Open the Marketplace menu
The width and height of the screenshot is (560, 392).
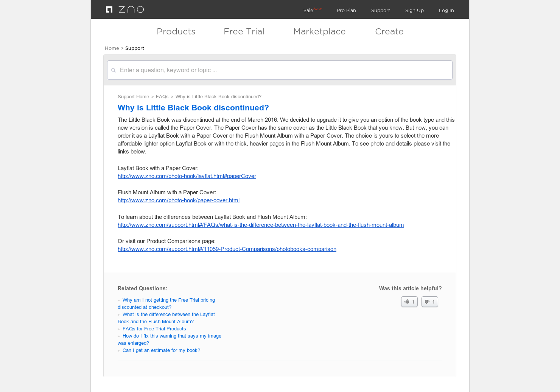[319, 31]
